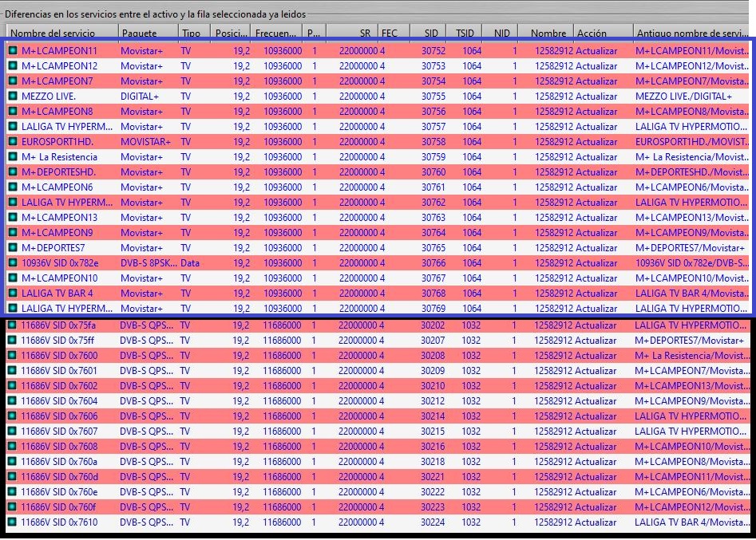Click Antiguo nombre de servi... column header
Viewport: 756px width, 540px height.
[692, 33]
